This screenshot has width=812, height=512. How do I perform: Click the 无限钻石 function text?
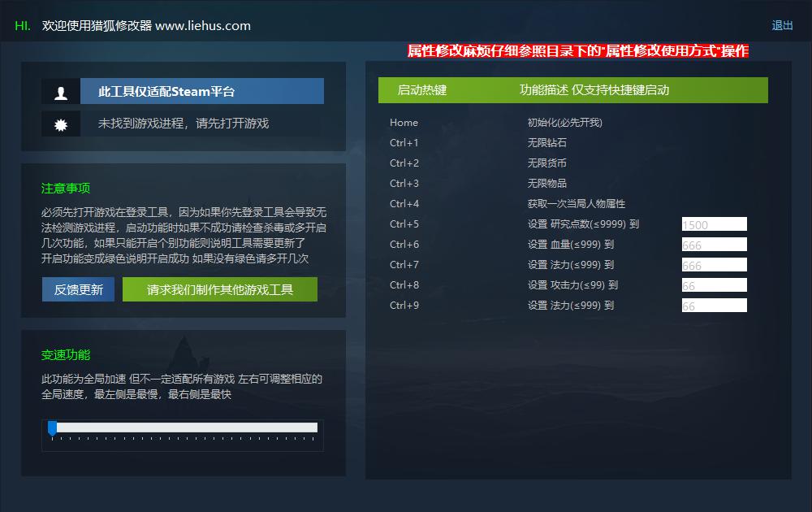coord(546,143)
